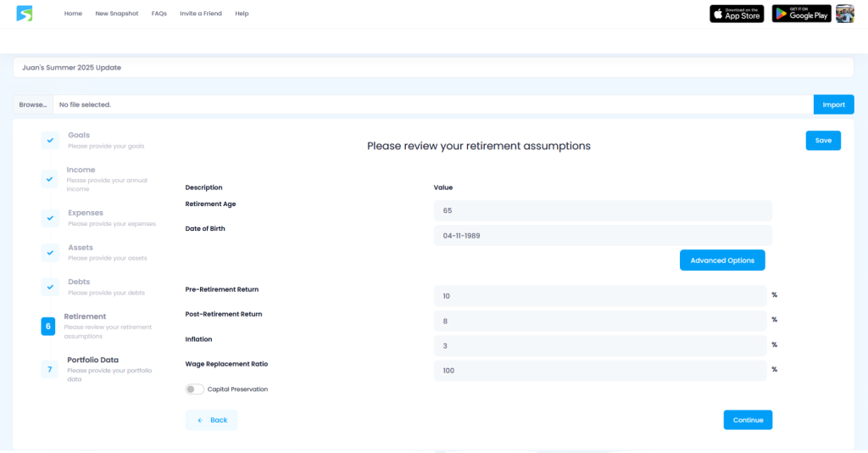Toggle the Capital Preservation switch
The image size is (868, 453).
195,389
